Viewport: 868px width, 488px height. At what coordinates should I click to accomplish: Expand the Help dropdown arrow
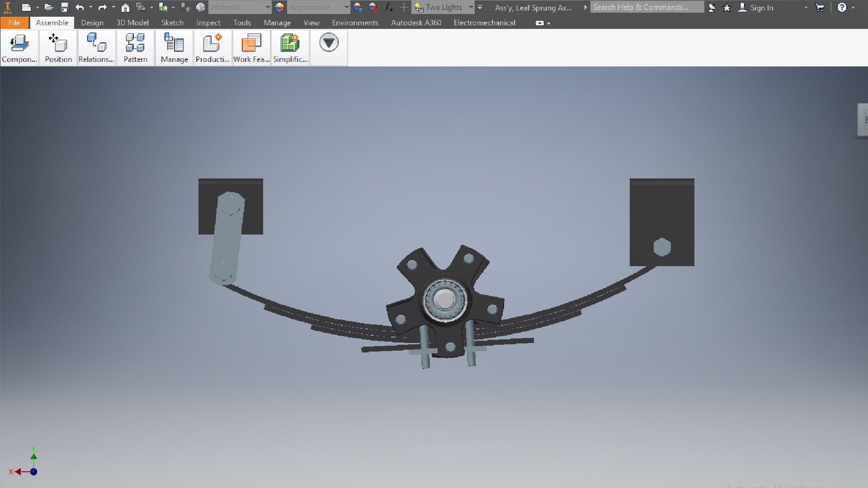pyautogui.click(x=853, y=8)
